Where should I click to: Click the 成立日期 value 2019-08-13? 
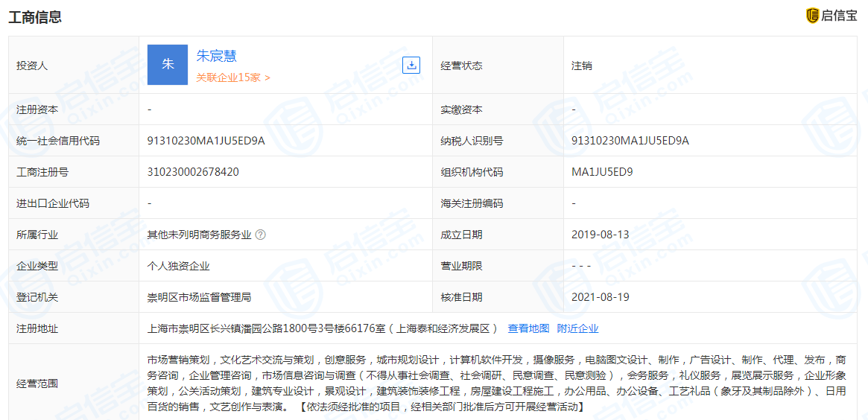click(x=600, y=235)
